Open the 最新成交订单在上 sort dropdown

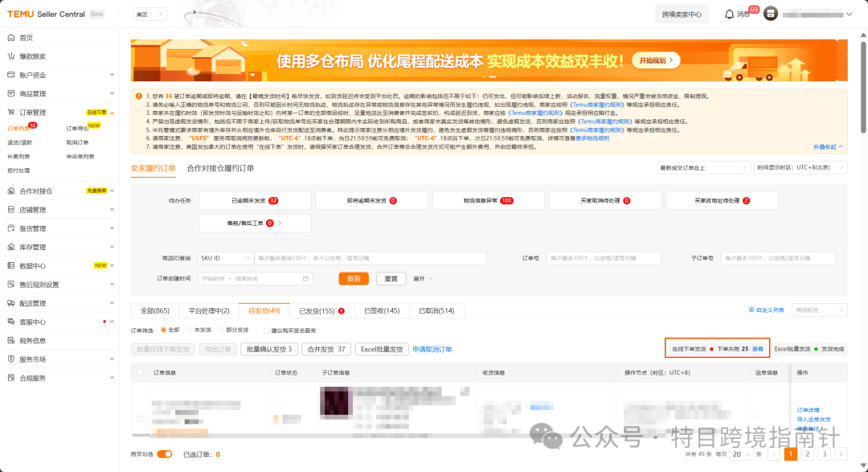point(703,168)
